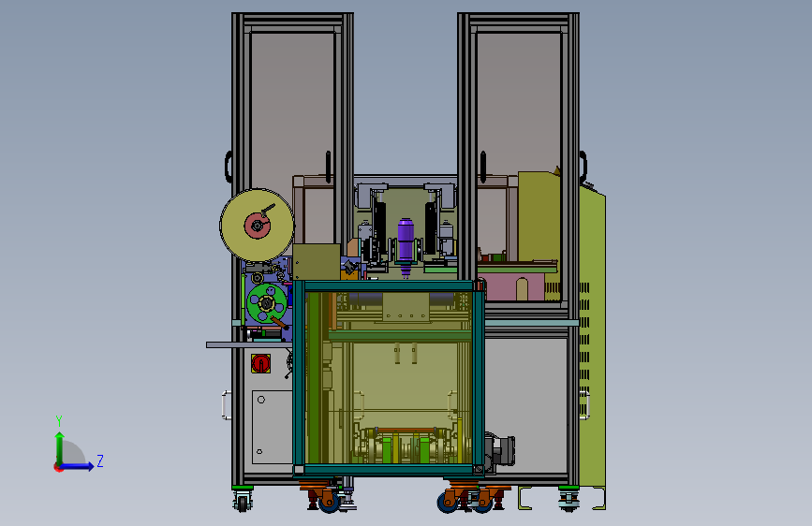This screenshot has width=812, height=526.
Task: Pick the bottom-right leveling foot
Action: (x=568, y=500)
